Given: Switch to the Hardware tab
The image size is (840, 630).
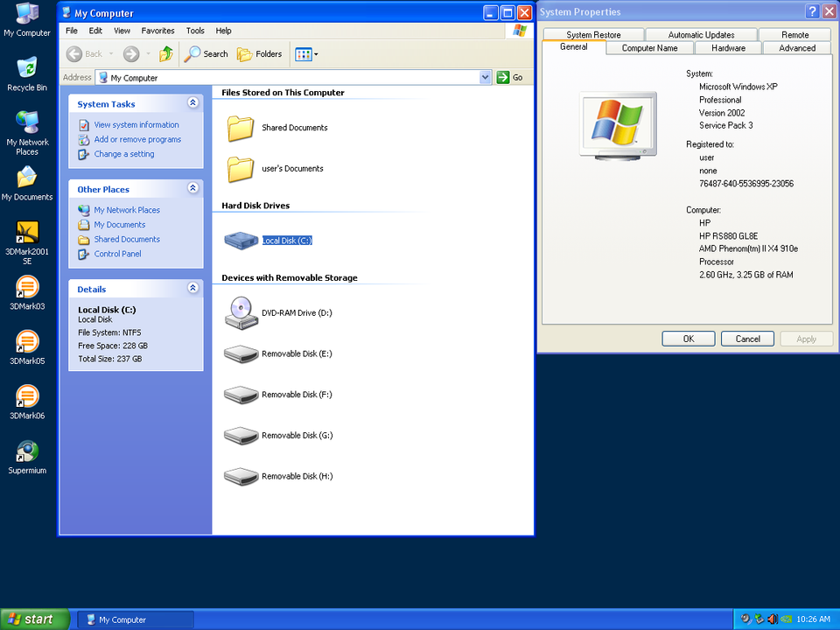Looking at the screenshot, I should coord(728,48).
